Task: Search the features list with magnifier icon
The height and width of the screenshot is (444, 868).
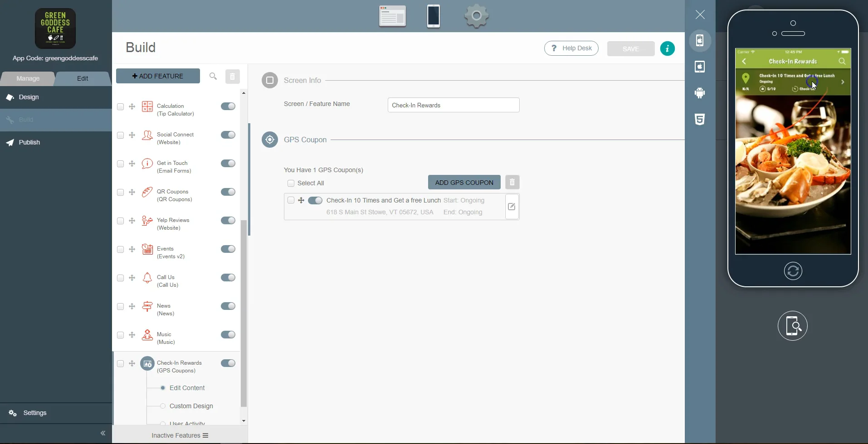Action: 213,76
